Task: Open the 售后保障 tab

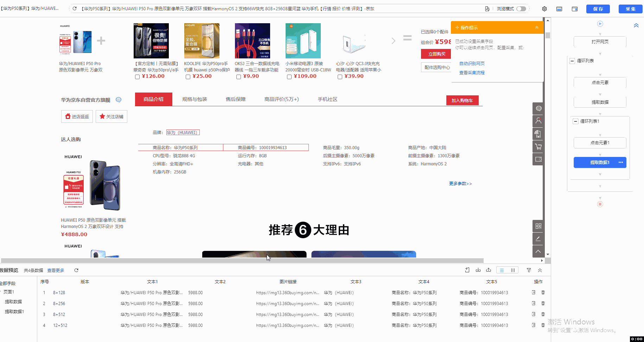Action: [x=236, y=99]
